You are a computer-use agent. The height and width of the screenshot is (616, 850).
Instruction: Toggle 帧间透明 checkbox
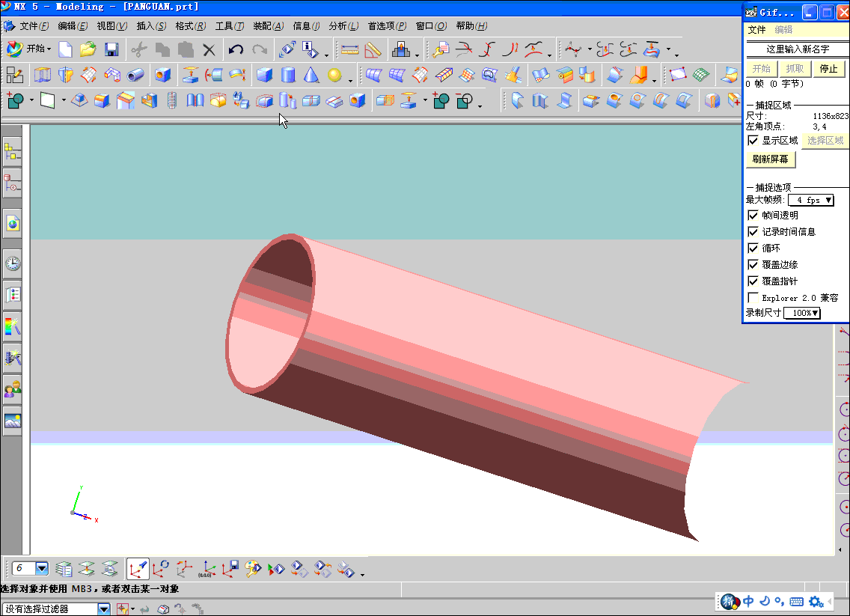point(753,216)
